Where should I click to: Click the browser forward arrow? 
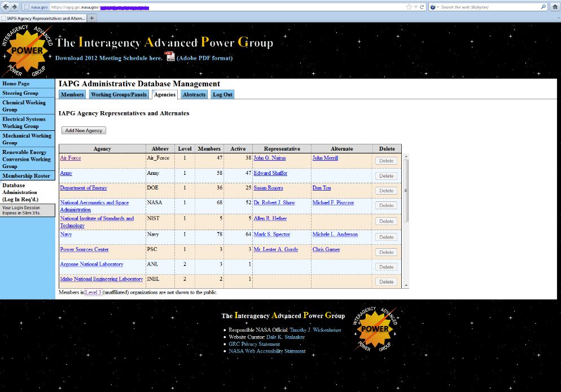pyautogui.click(x=15, y=7)
